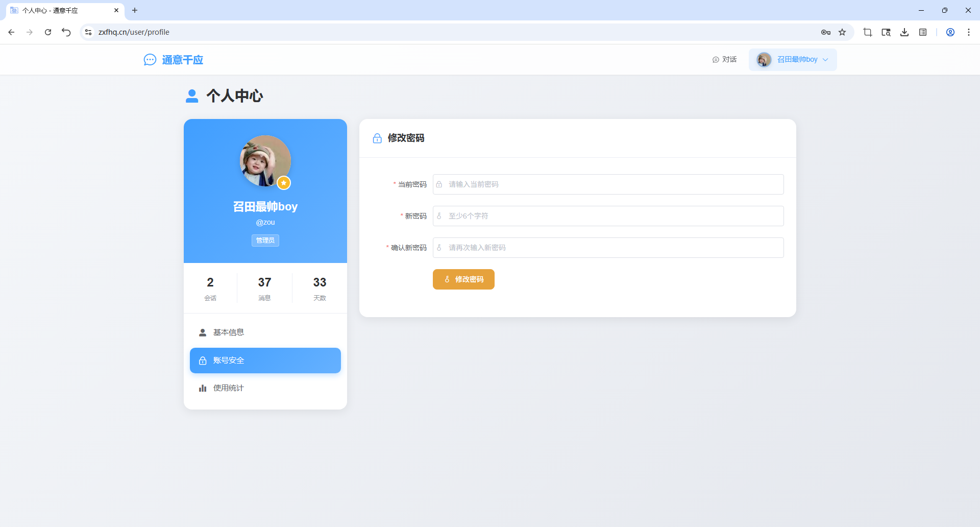Open site information icon in address bar
Screen dimensions: 980x527
tap(88, 32)
